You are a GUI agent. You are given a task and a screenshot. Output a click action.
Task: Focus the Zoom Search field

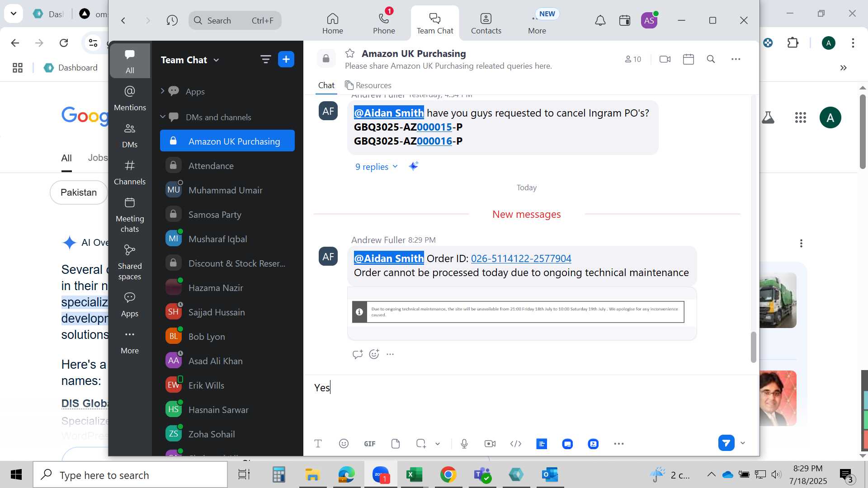tap(235, 20)
